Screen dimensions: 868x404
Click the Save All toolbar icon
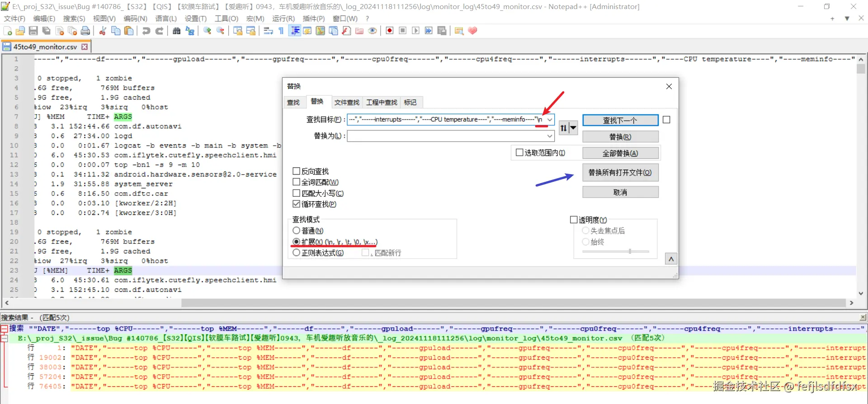tap(46, 31)
